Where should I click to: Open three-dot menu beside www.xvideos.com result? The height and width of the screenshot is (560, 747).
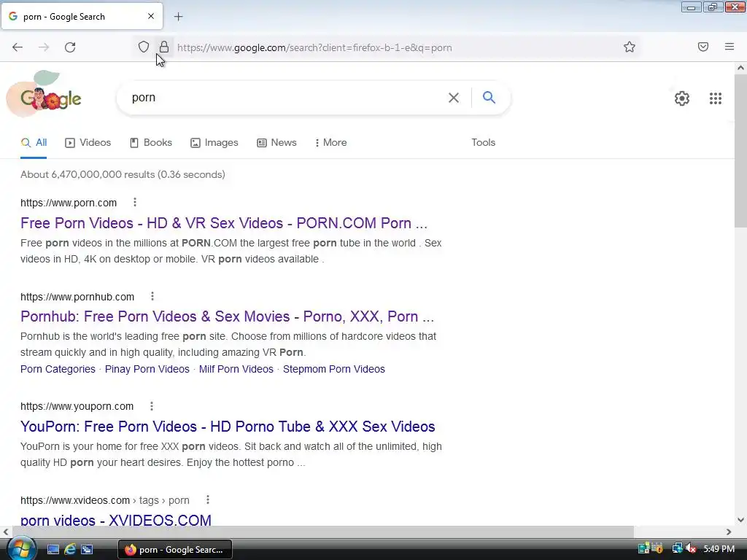[x=207, y=499]
